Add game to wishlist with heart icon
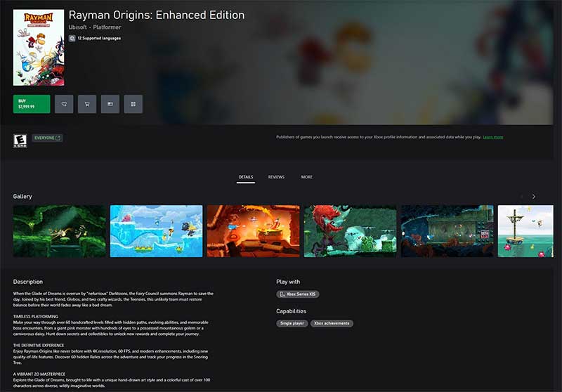 click(x=64, y=104)
